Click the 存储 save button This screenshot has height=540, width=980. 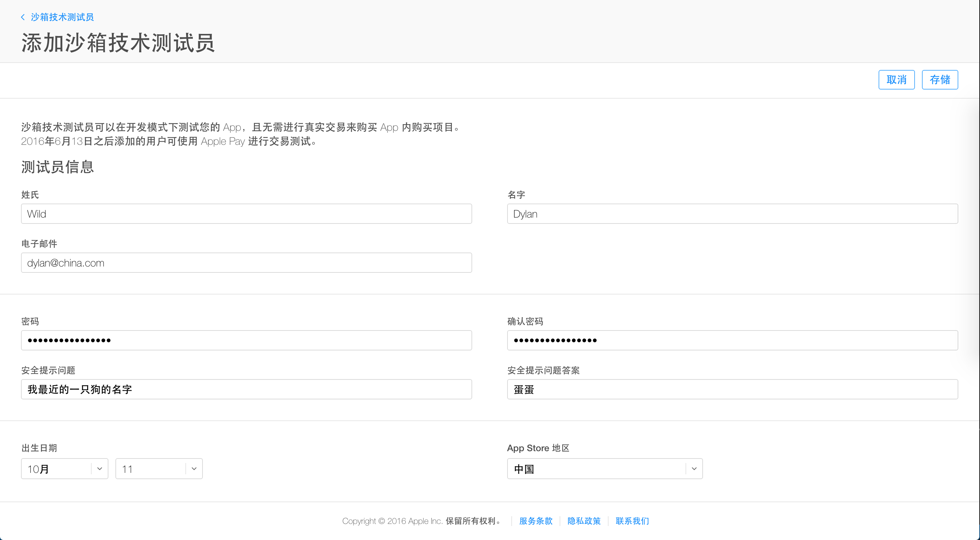coord(939,79)
